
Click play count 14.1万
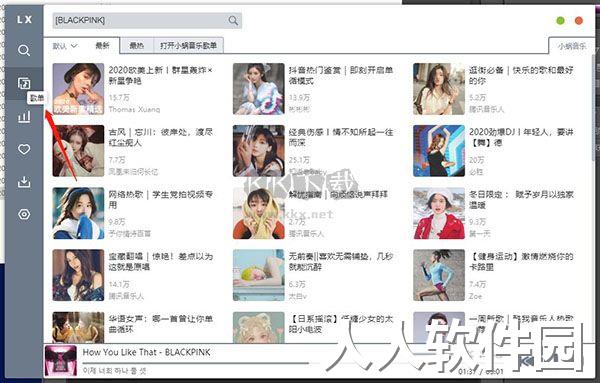click(x=119, y=284)
